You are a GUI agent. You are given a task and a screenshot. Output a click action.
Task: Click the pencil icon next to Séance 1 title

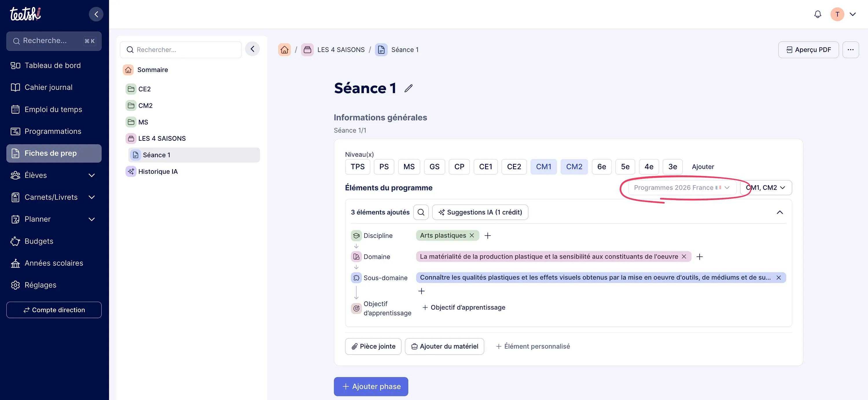408,88
